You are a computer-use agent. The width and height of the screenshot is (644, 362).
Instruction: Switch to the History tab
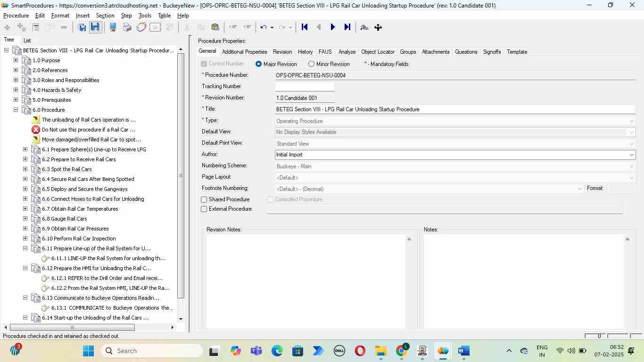coord(305,52)
